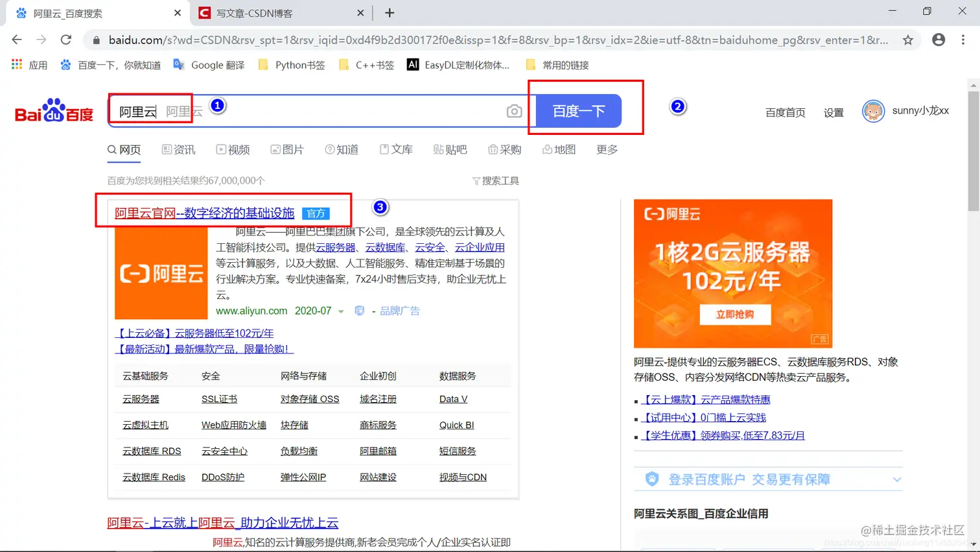Open 【试用中心】0门槛上云实践 link

(703, 418)
